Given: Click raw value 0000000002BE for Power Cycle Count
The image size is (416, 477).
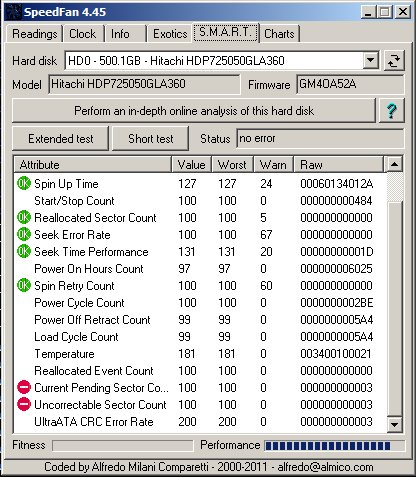Looking at the screenshot, I should click(x=337, y=303).
